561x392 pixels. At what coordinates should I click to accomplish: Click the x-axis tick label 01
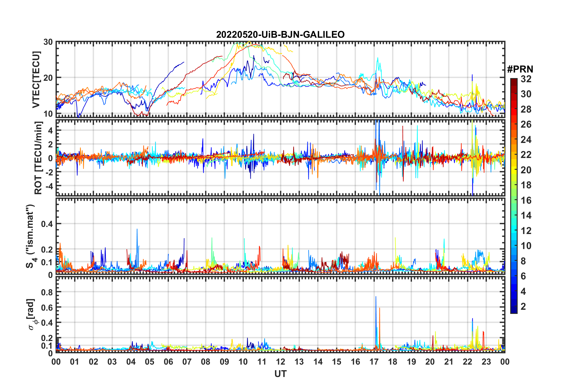[x=75, y=362]
